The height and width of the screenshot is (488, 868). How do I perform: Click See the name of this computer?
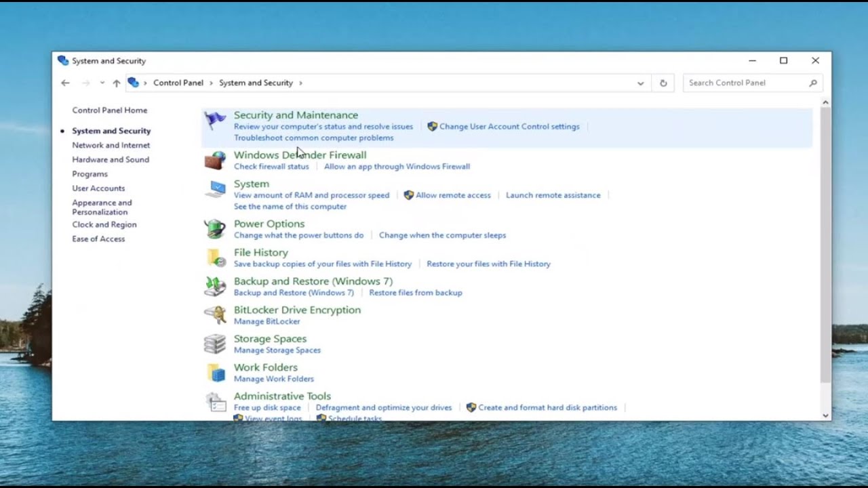(290, 206)
